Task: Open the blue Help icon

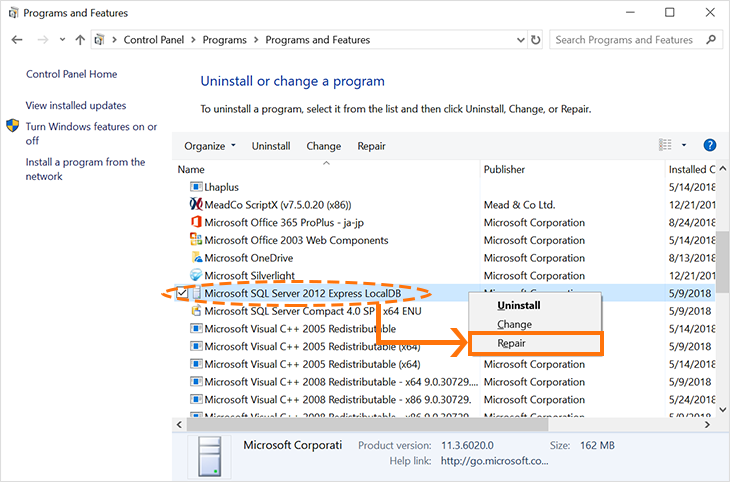Action: tap(710, 145)
